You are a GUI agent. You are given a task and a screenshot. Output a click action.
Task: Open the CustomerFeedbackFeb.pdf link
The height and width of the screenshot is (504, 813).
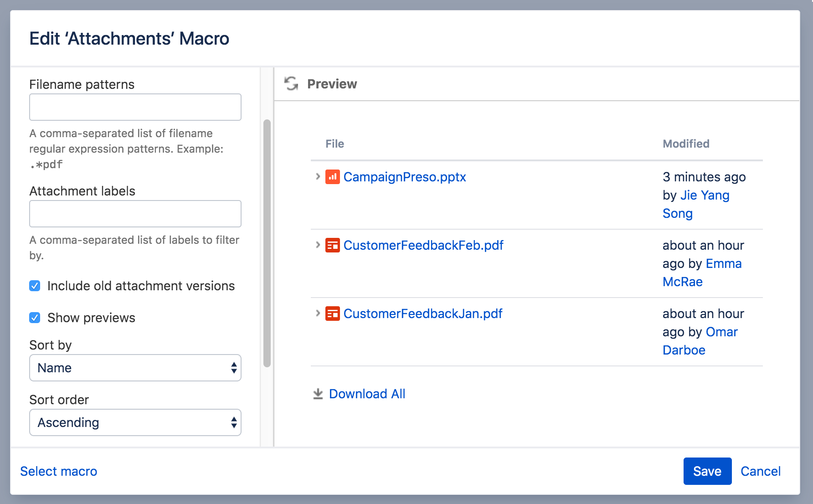pos(423,245)
